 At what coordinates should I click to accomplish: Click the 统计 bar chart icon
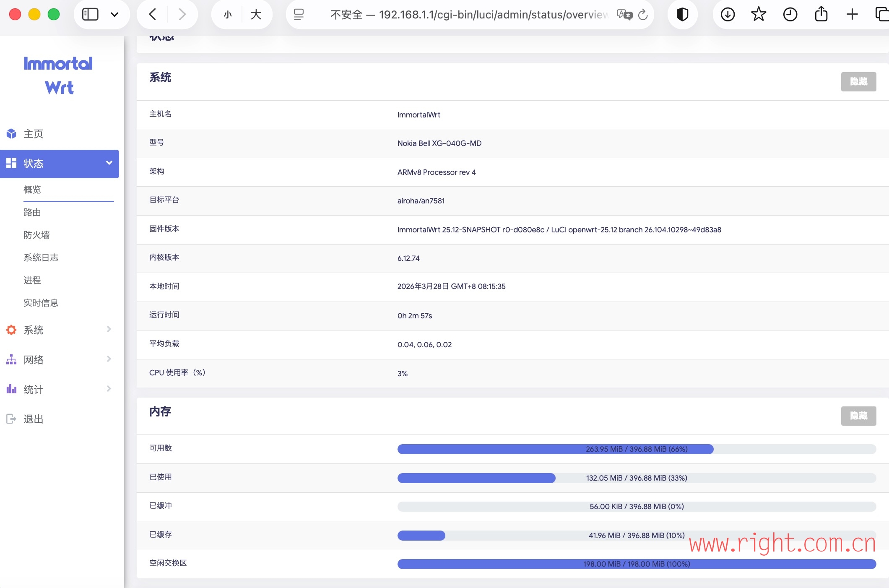pos(11,389)
